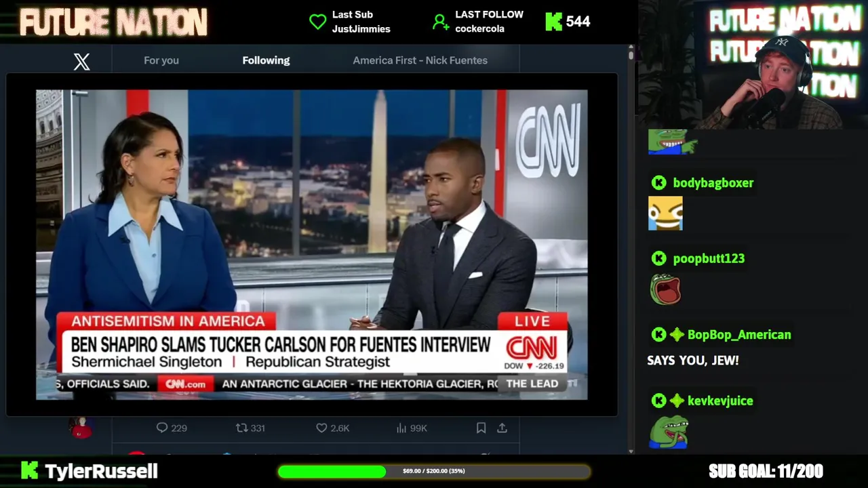
Task: Click the subscriber badge beside BopBop_American
Action: 677,335
